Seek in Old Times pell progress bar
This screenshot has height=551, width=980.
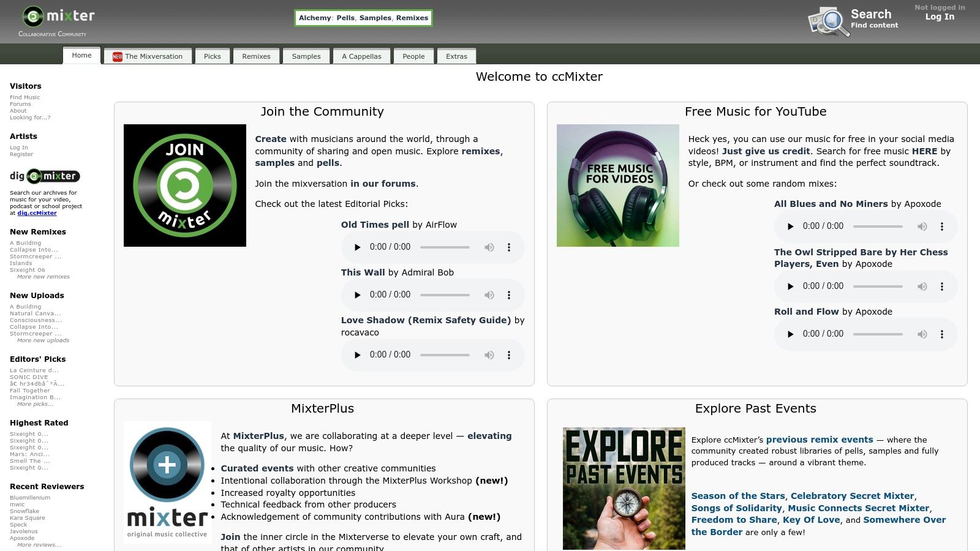[445, 247]
